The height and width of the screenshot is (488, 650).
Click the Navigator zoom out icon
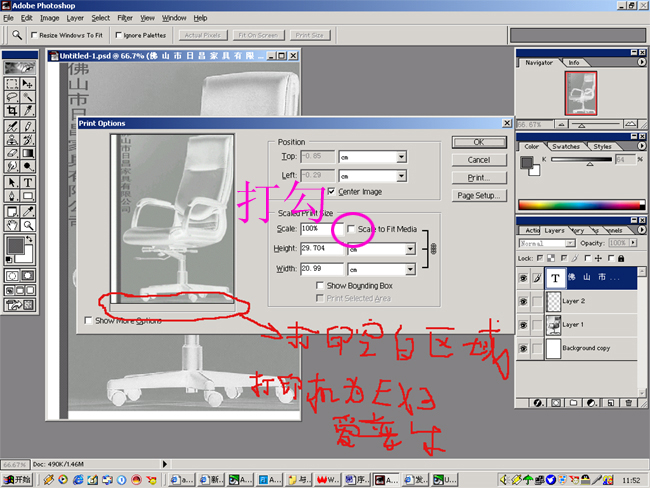click(x=561, y=124)
